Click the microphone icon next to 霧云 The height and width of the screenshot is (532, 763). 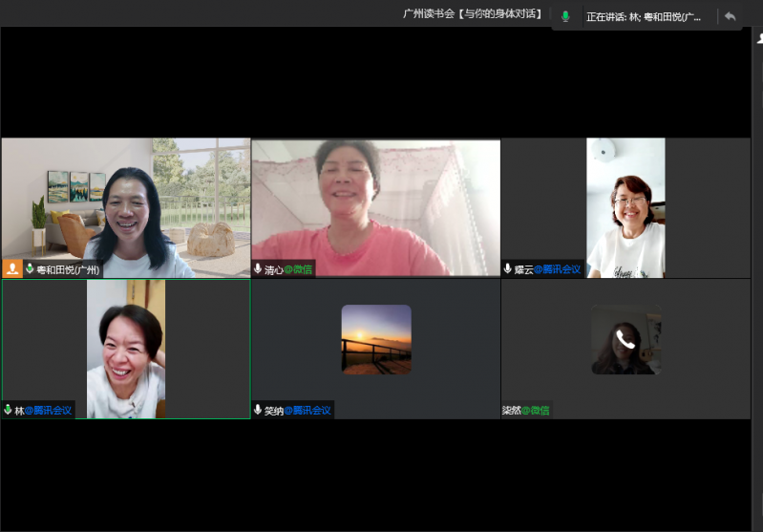pos(508,269)
